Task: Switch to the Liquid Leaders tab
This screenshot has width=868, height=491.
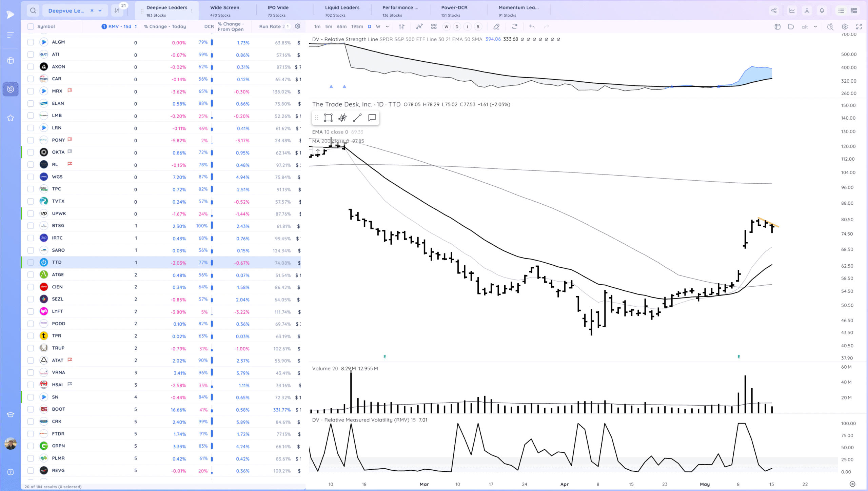Action: click(x=342, y=11)
